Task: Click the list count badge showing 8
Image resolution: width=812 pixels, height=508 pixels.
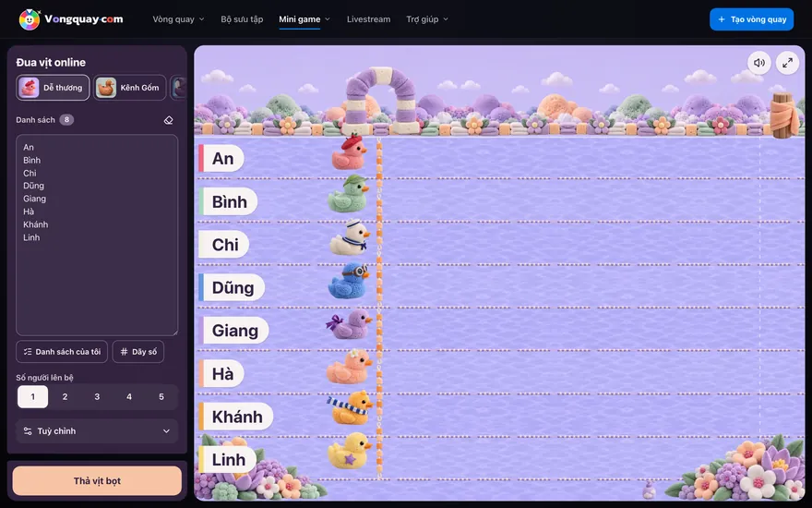Action: click(66, 120)
